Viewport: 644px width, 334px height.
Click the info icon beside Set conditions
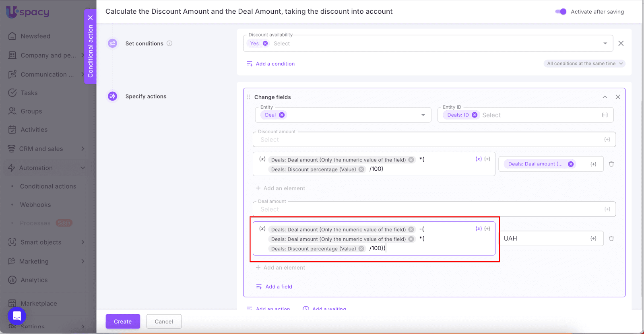[169, 43]
